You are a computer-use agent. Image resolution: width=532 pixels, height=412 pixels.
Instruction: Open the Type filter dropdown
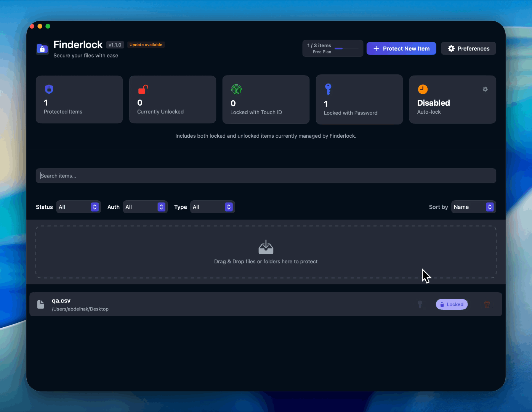click(213, 207)
